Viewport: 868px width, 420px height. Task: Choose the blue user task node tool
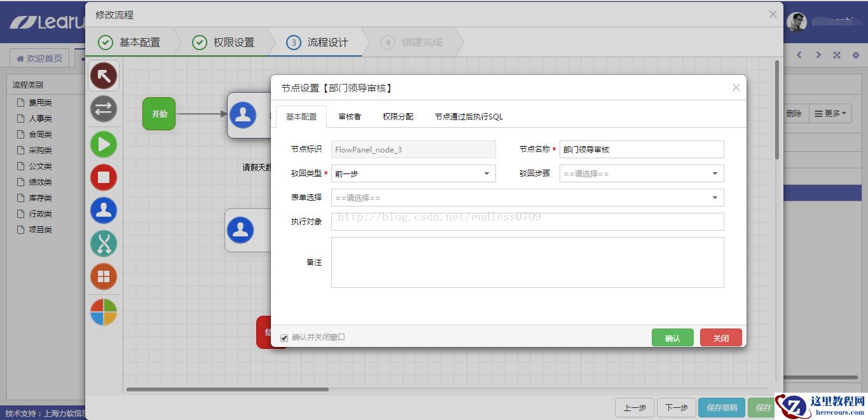[x=104, y=210]
